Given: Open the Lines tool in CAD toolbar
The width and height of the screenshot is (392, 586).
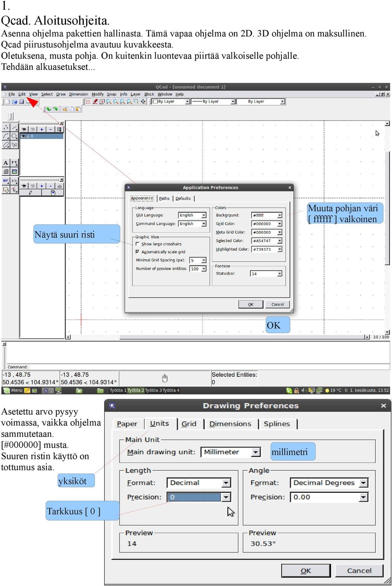Looking at the screenshot, I should [14, 127].
